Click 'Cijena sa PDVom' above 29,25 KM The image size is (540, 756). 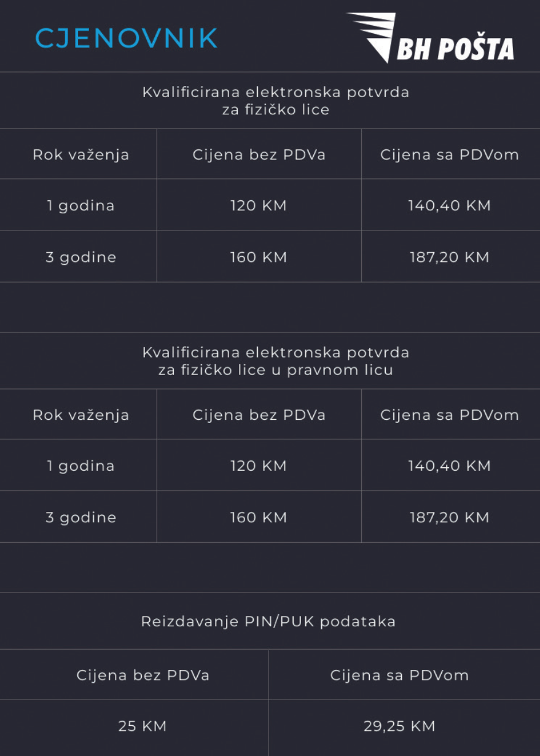pyautogui.click(x=399, y=675)
